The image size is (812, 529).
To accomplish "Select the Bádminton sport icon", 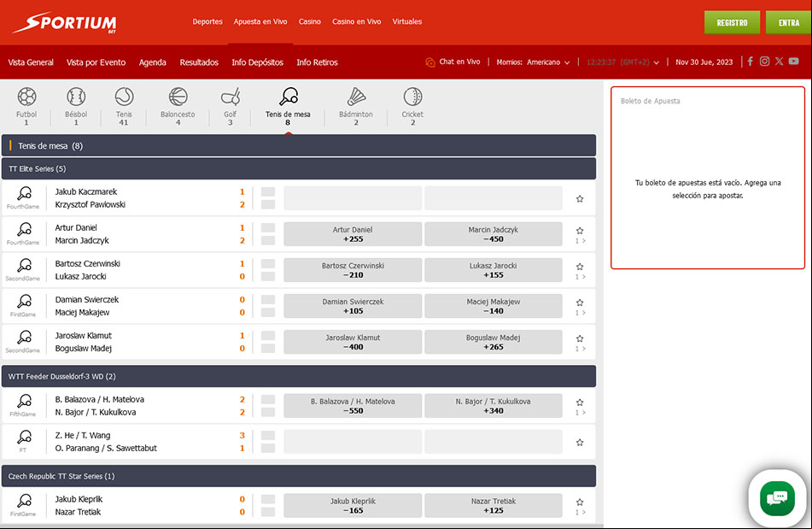I will click(x=356, y=97).
